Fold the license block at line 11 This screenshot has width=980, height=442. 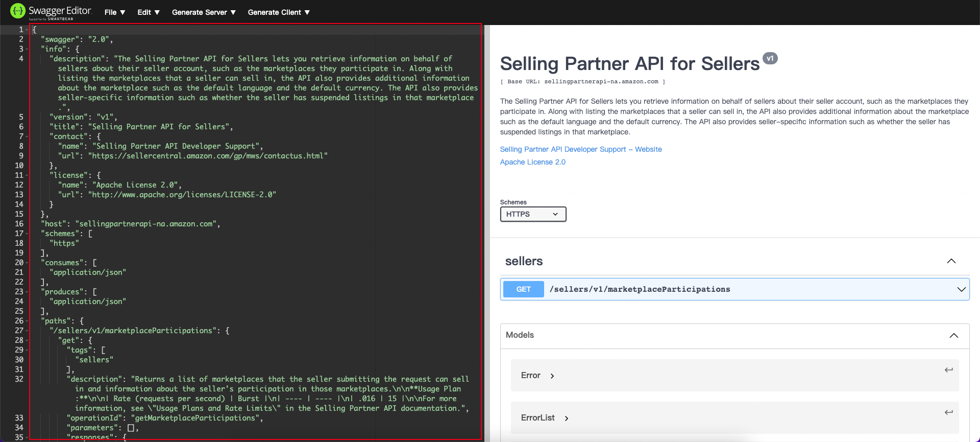coord(27,175)
